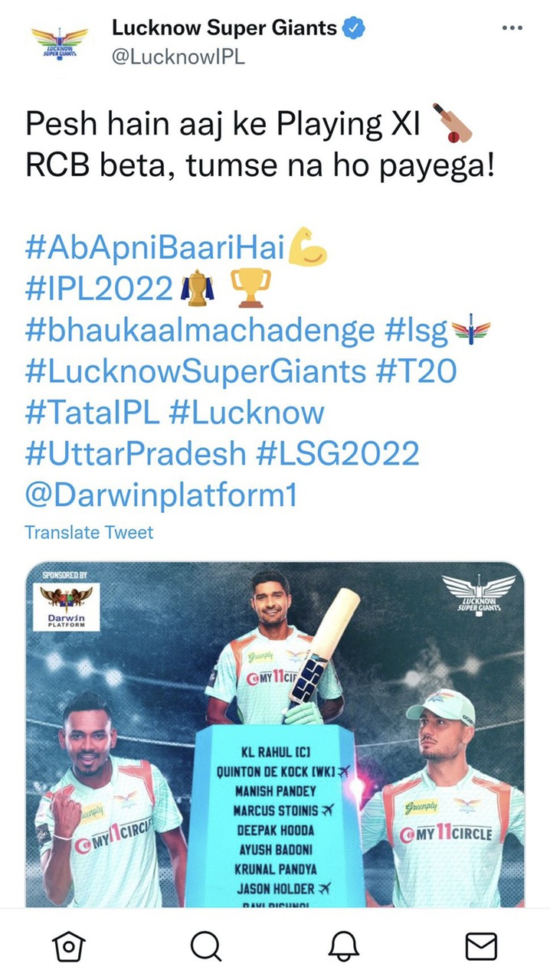This screenshot has width=550, height=980.
Task: Tap the blue verified badge
Action: point(353,29)
